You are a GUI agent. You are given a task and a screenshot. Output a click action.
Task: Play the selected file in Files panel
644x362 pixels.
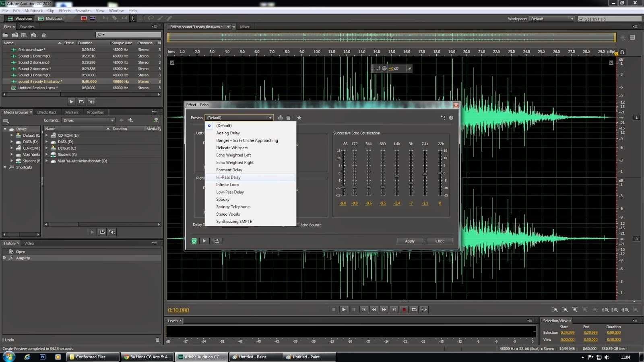point(71,102)
